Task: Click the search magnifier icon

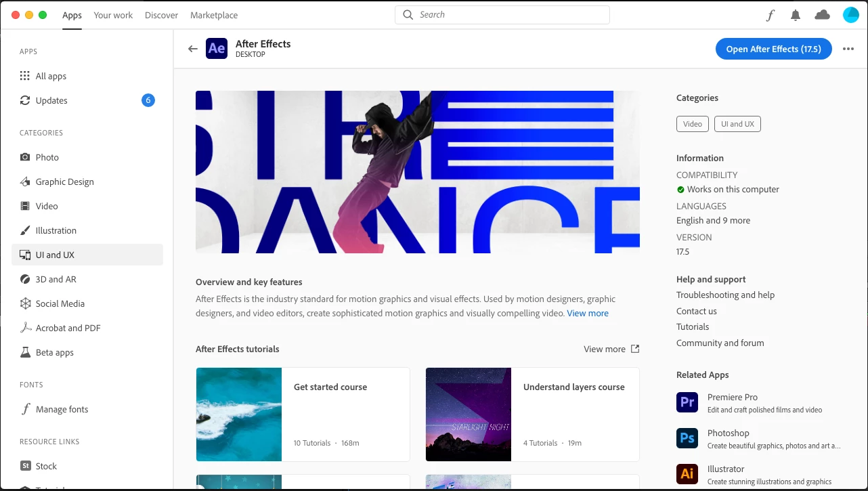Action: click(x=408, y=15)
